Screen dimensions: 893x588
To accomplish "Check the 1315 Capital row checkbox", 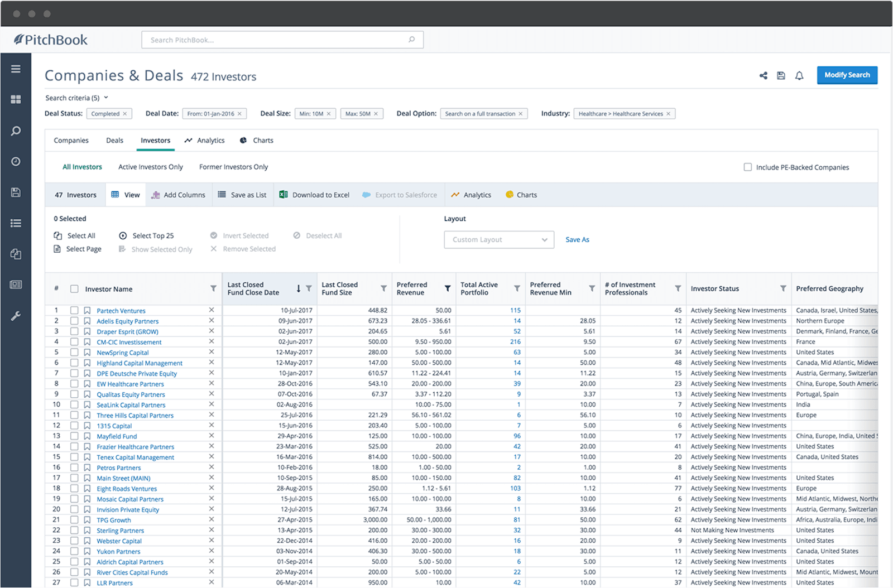I will tap(74, 426).
